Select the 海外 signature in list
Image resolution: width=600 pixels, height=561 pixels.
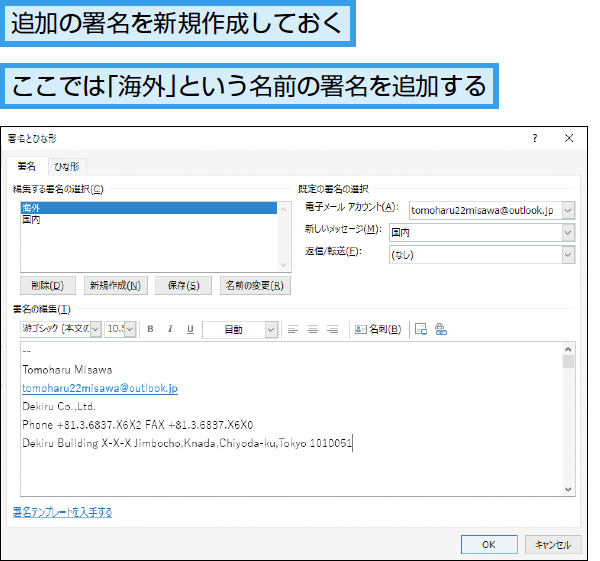pos(149,208)
